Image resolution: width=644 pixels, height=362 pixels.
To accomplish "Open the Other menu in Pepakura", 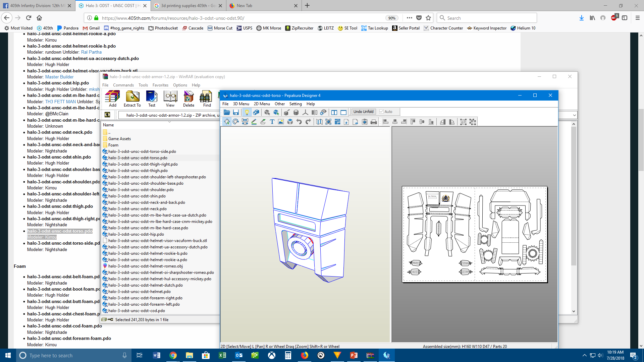I will 280,104.
